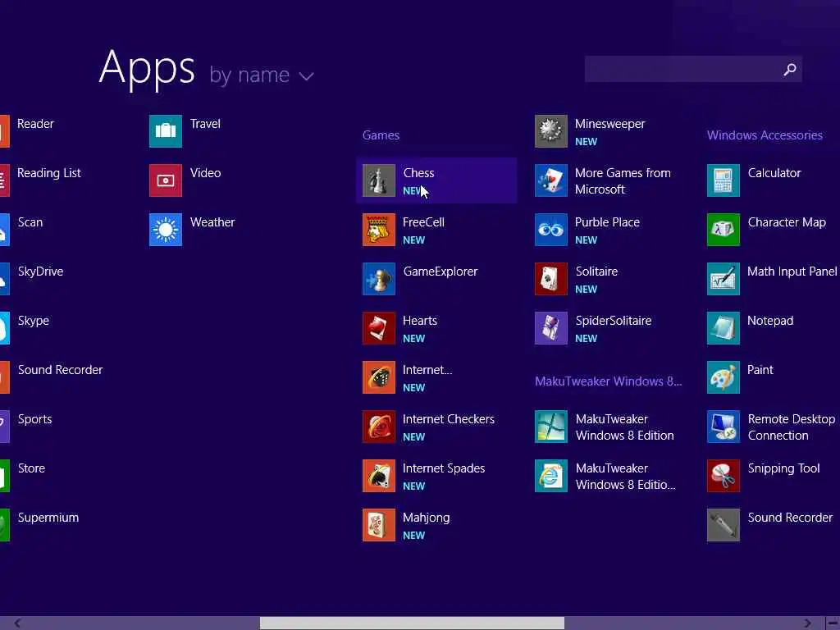Click the Purble Place name label
The width and height of the screenshot is (840, 630).
coord(608,222)
